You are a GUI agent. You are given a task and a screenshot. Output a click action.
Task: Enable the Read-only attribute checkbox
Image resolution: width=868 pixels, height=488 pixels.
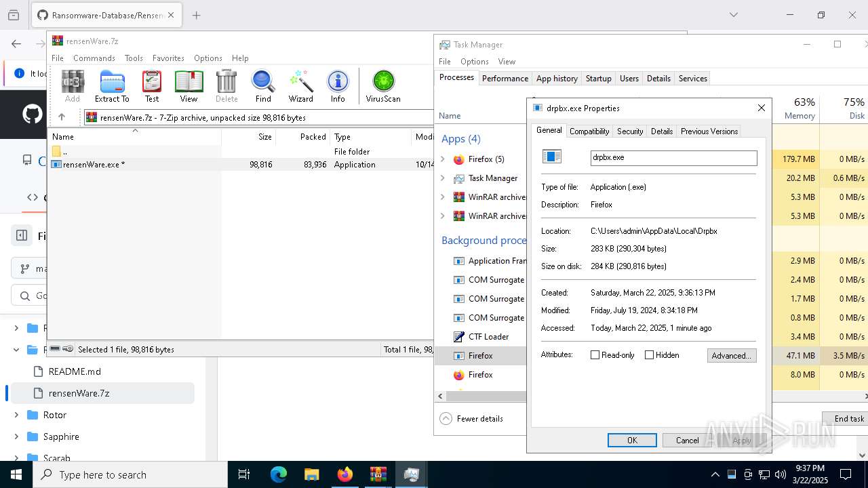[x=595, y=355]
